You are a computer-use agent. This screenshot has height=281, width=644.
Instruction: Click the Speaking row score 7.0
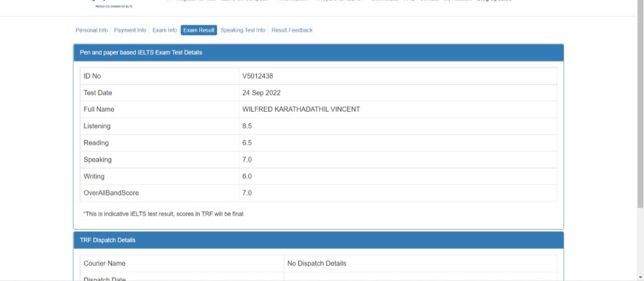[247, 160]
